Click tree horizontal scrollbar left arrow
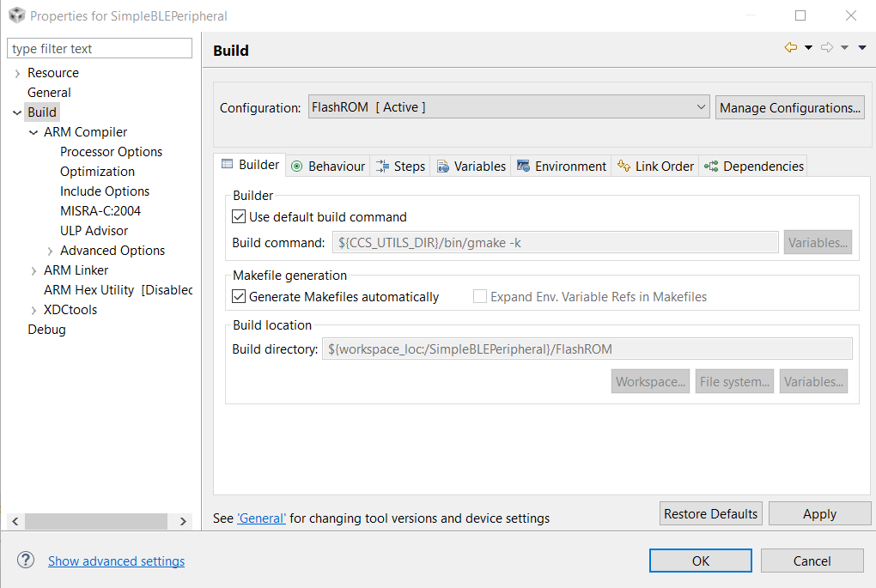Screen dimensions: 876x588 [x=15, y=522]
